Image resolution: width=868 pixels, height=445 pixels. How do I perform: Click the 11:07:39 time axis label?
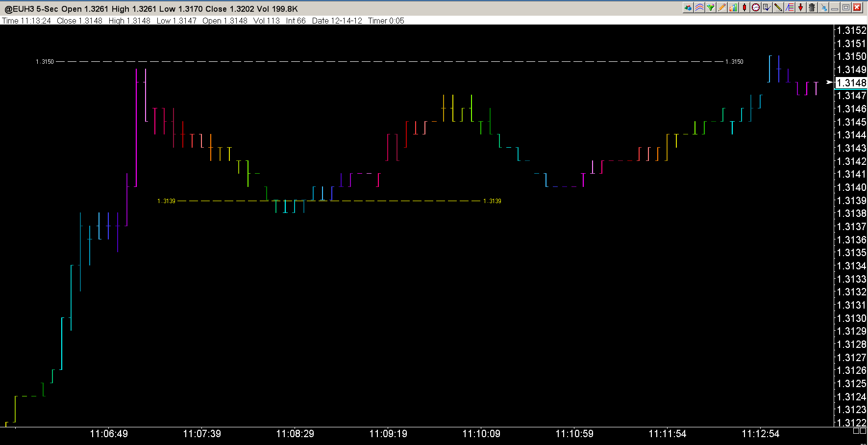coord(202,434)
